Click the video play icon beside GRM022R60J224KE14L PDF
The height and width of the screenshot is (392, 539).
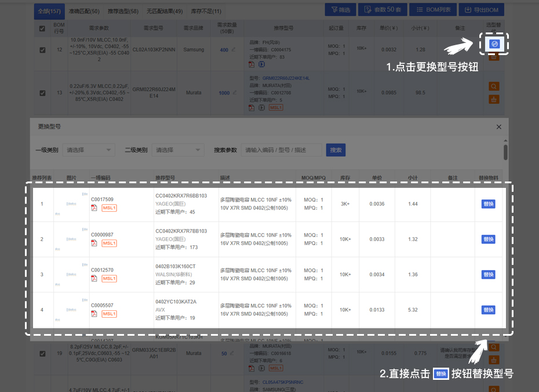[261, 107]
